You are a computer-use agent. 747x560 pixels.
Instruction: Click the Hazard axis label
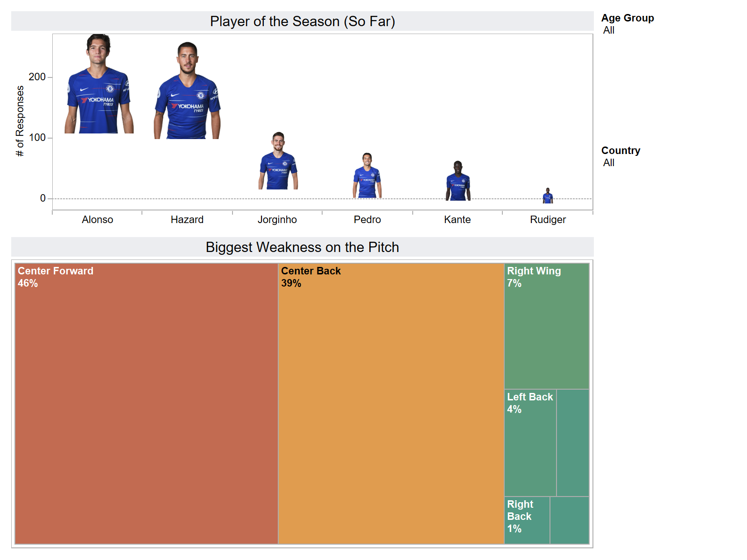[x=187, y=220]
